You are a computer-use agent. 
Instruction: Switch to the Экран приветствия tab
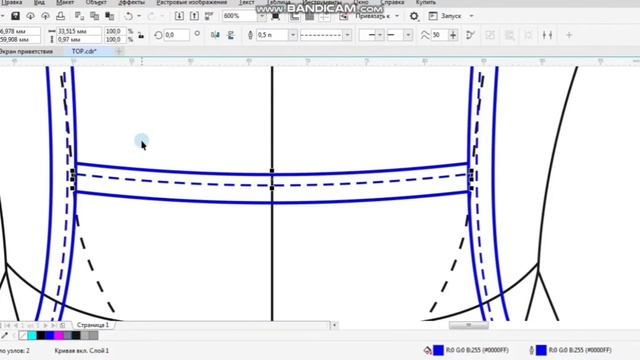27,51
